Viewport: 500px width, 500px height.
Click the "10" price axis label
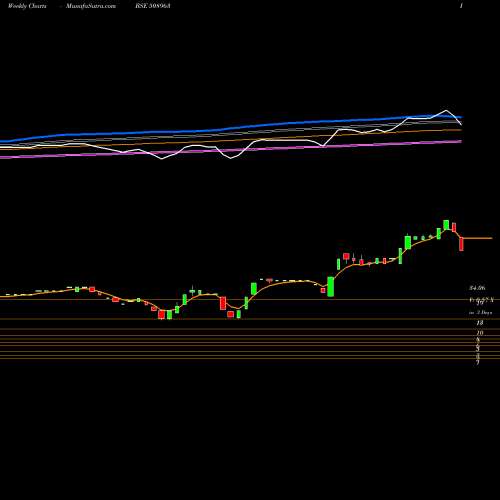point(480,333)
